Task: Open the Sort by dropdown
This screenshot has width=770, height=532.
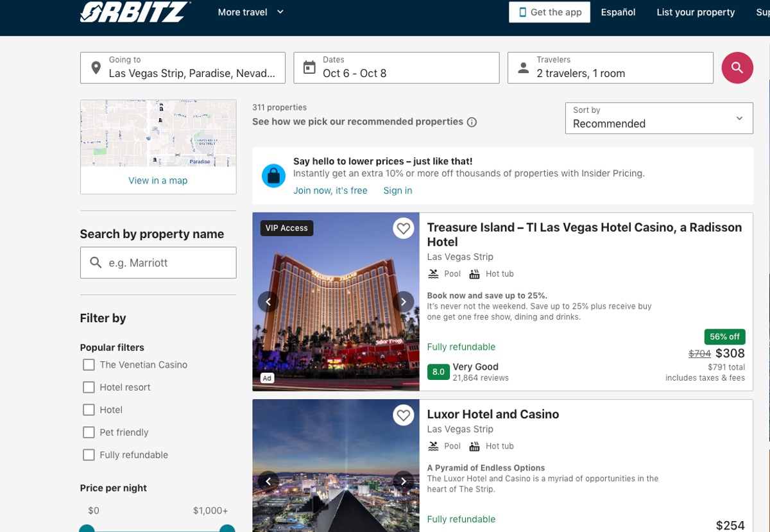Action: (659, 118)
